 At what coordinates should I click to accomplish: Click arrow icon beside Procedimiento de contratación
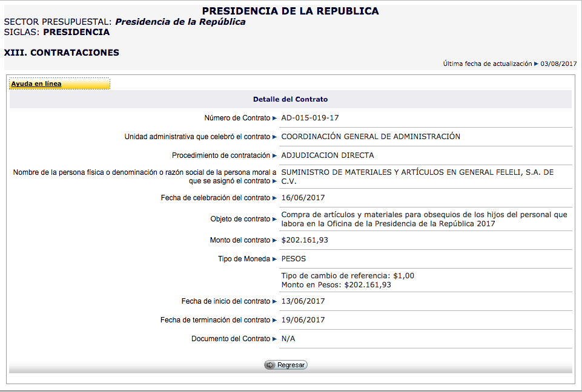coord(274,155)
